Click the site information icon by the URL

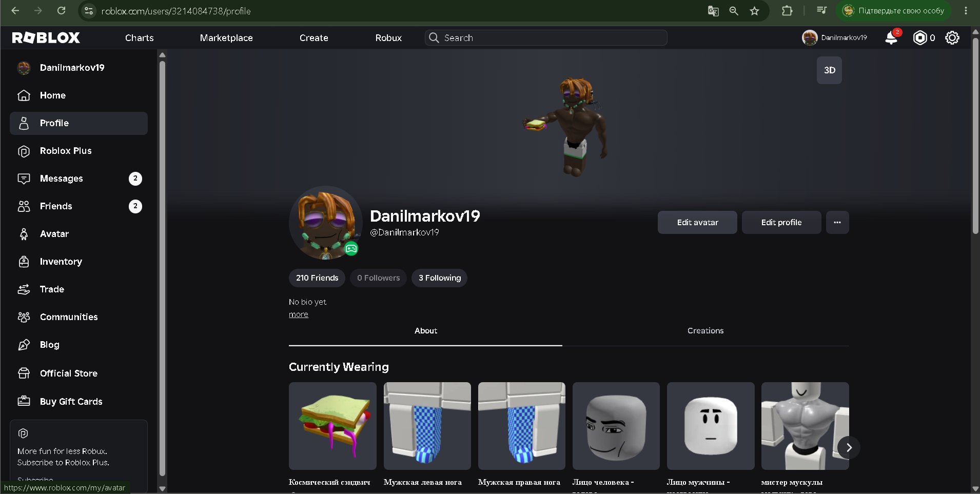pos(89,11)
